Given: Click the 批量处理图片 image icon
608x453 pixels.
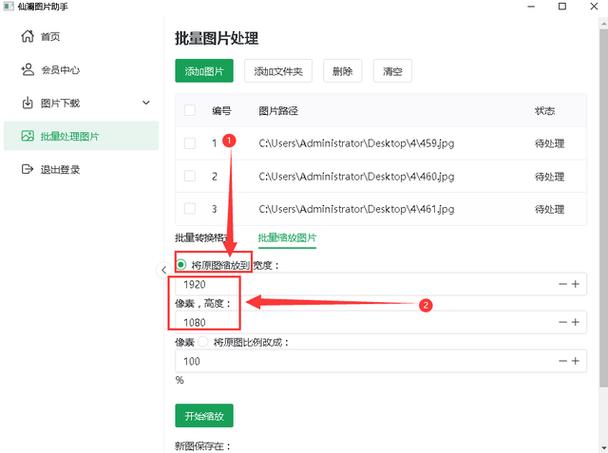Looking at the screenshot, I should pos(28,136).
